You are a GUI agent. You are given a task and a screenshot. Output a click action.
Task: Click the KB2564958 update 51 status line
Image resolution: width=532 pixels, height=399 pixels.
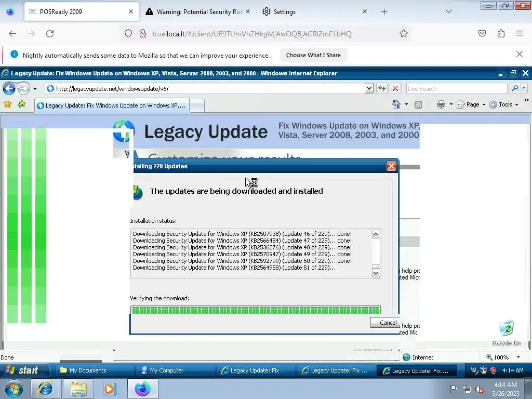[x=234, y=268]
